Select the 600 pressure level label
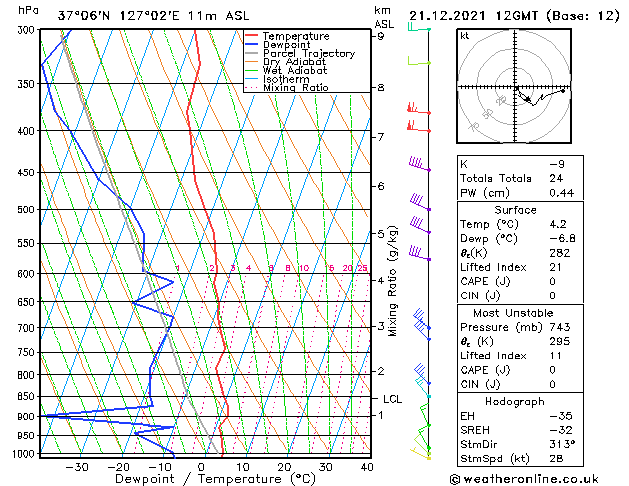 pyautogui.click(x=28, y=274)
